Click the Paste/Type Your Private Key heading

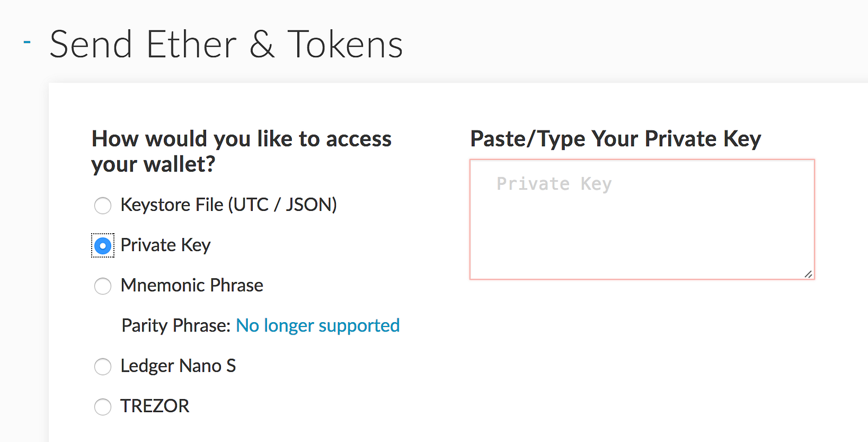point(615,139)
